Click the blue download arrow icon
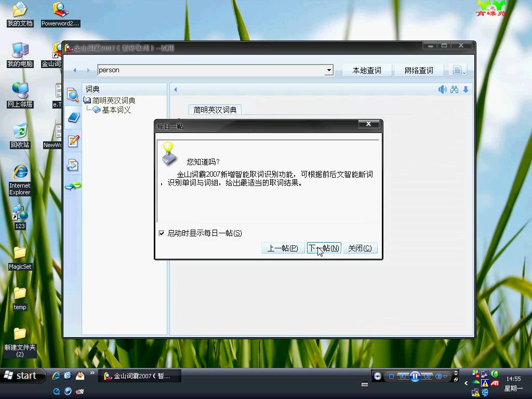The height and width of the screenshot is (399, 532). click(466, 89)
